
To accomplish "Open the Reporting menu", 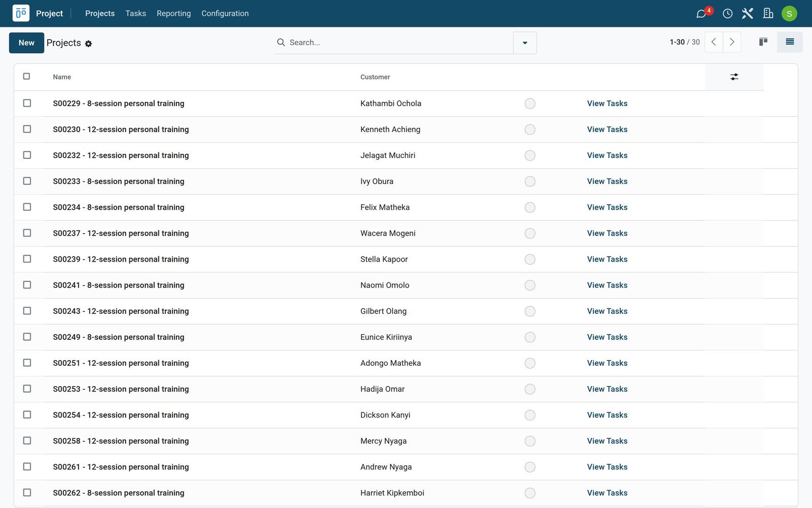I will click(174, 14).
